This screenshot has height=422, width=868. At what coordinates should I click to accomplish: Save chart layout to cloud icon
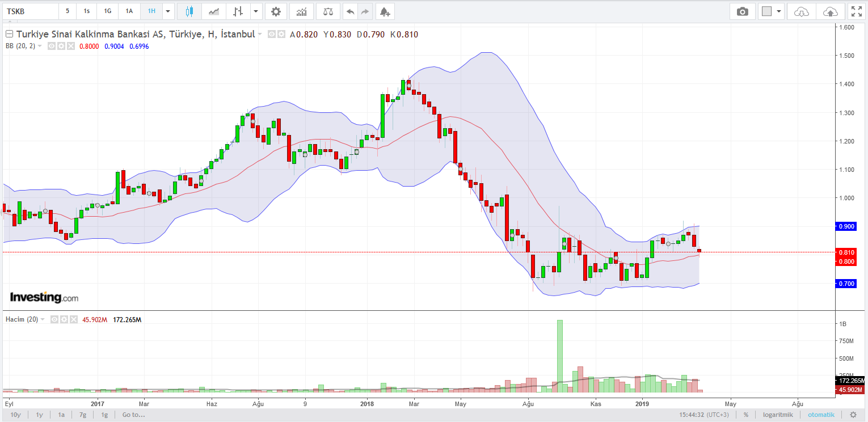pos(830,11)
